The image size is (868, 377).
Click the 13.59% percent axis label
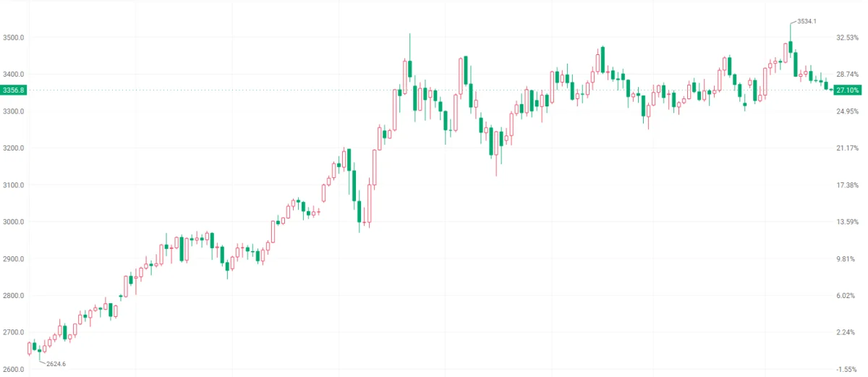pyautogui.click(x=847, y=222)
